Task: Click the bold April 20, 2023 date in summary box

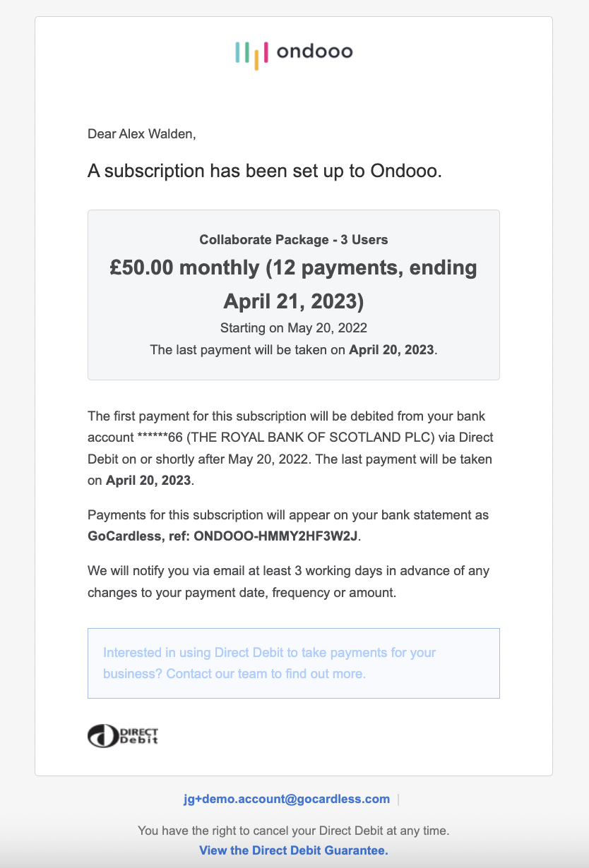Action: [393, 350]
